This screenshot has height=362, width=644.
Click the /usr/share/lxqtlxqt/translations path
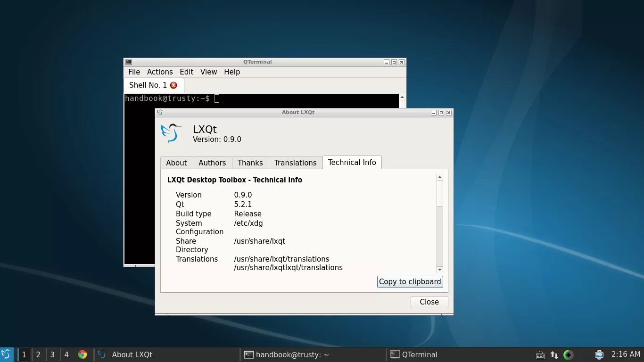(x=288, y=267)
